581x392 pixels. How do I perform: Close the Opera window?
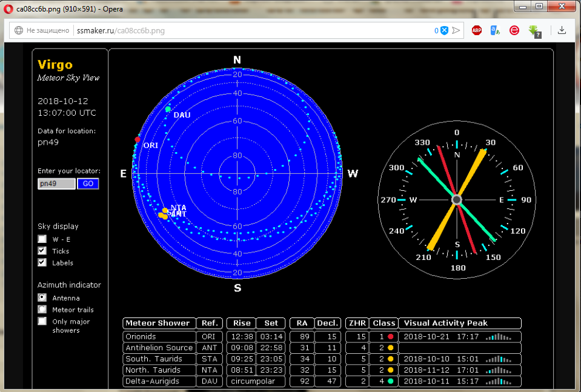pos(562,6)
